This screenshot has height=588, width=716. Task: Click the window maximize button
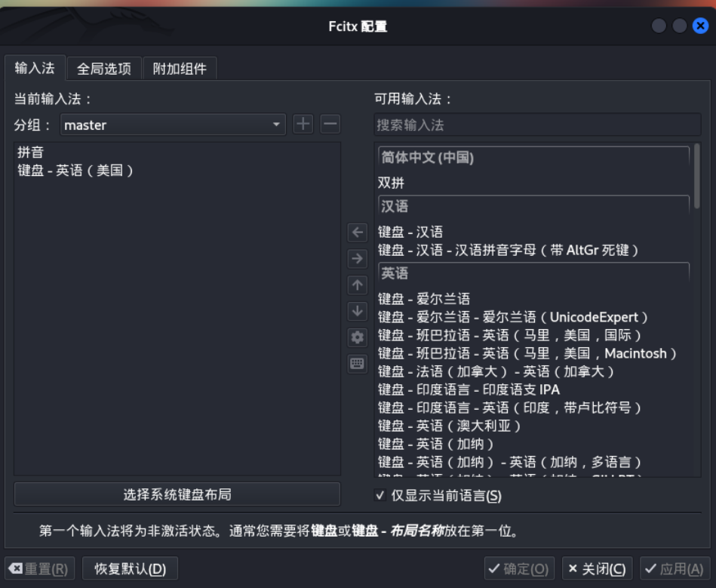[x=680, y=26]
